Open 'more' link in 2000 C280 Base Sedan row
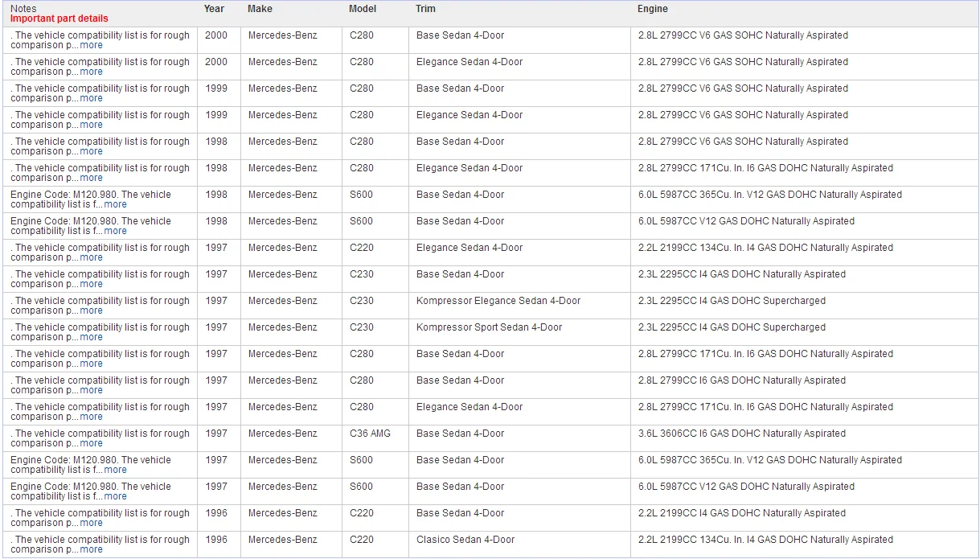Screen dimensions: 980x559 (x=91, y=45)
